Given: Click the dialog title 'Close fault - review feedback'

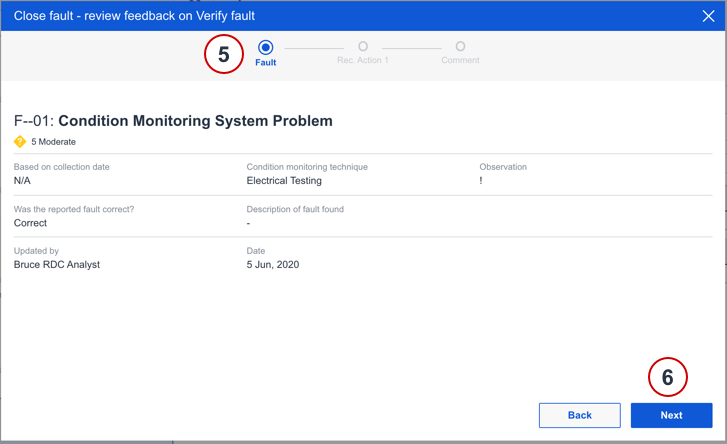Looking at the screenshot, I should click(x=134, y=16).
